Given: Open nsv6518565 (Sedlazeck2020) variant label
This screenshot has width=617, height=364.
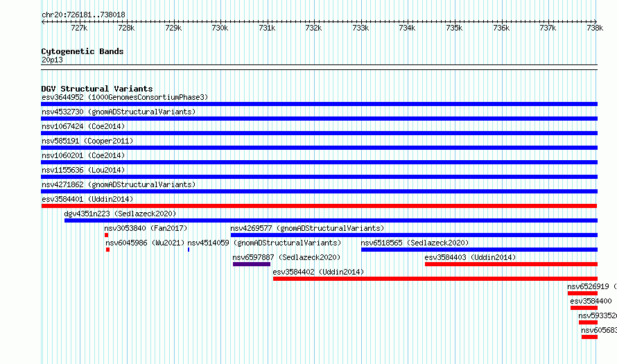Looking at the screenshot, I should click(415, 243).
